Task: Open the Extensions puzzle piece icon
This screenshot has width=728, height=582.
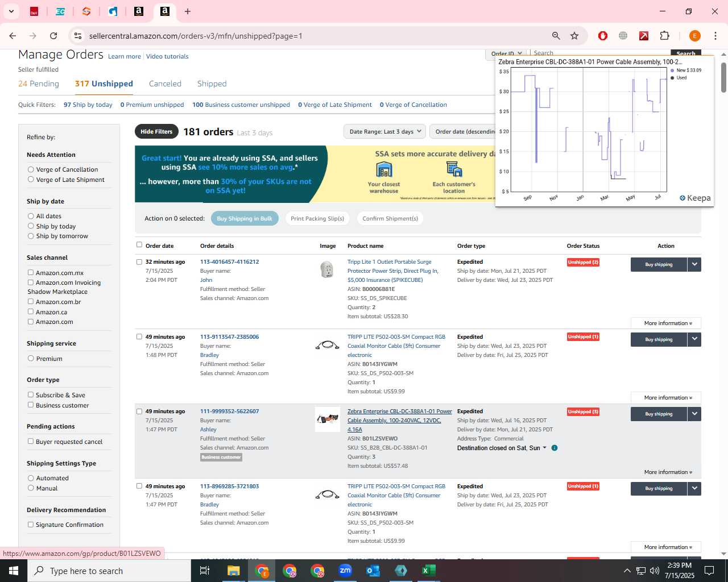Action: click(x=664, y=36)
